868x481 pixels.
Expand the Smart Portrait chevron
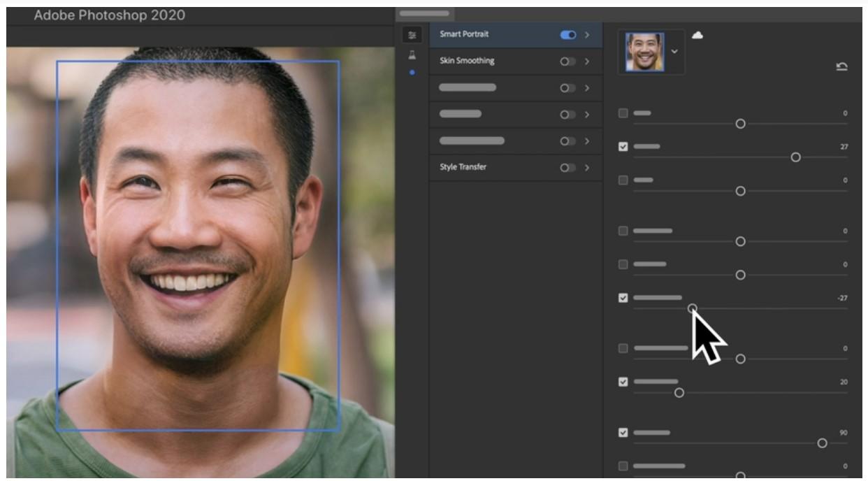pyautogui.click(x=587, y=35)
